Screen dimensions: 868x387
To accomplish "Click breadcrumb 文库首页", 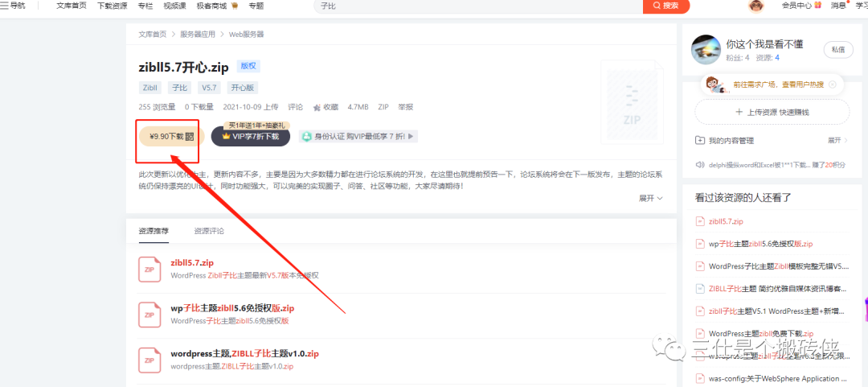I will pyautogui.click(x=152, y=35).
